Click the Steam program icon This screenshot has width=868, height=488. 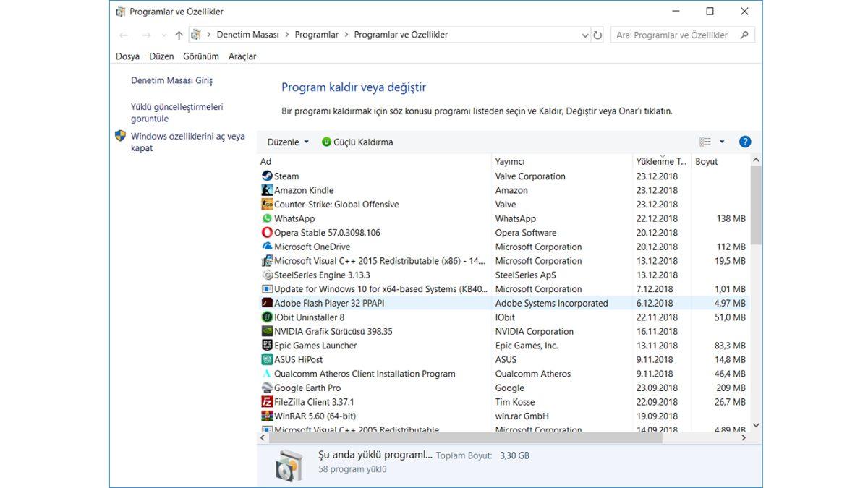pos(267,176)
